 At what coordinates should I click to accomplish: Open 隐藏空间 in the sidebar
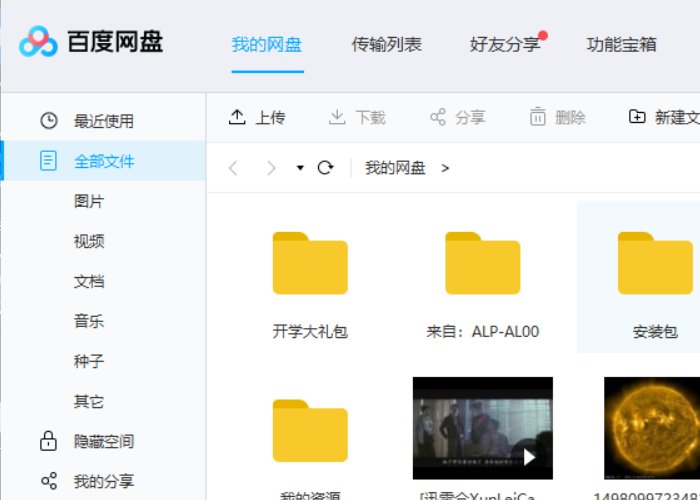(104, 442)
